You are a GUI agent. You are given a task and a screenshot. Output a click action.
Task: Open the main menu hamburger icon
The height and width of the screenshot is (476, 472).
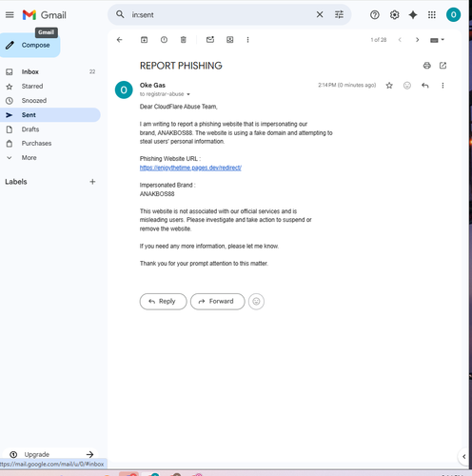[10, 15]
